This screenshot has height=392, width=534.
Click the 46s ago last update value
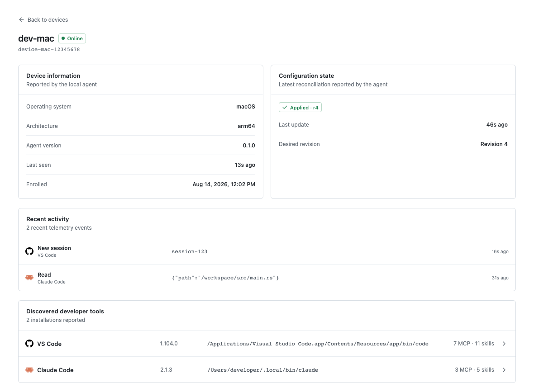pos(497,124)
